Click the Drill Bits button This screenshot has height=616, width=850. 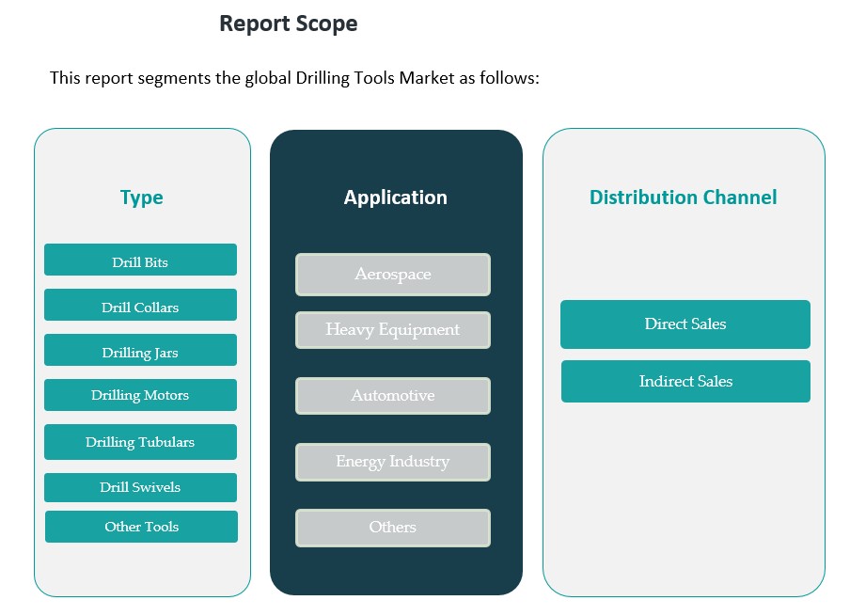coord(140,261)
